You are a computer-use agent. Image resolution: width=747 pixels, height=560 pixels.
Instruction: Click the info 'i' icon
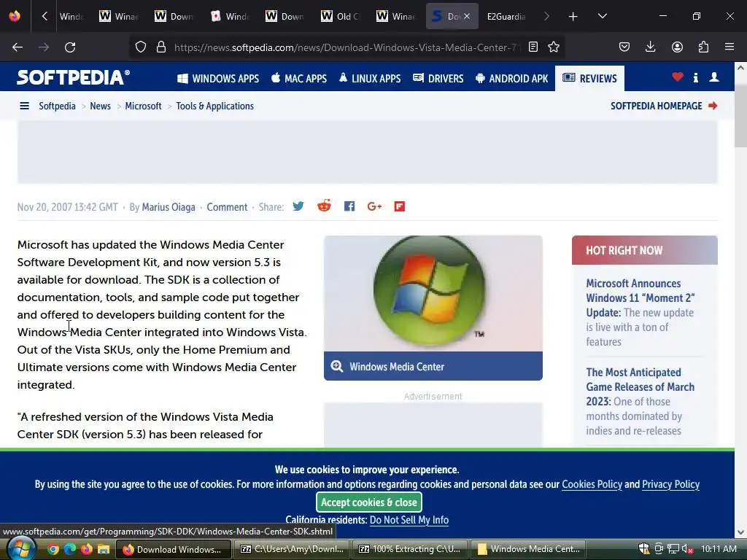[696, 77]
